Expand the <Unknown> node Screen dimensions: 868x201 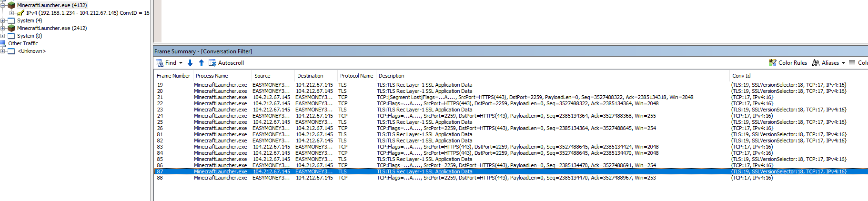[x=2, y=51]
